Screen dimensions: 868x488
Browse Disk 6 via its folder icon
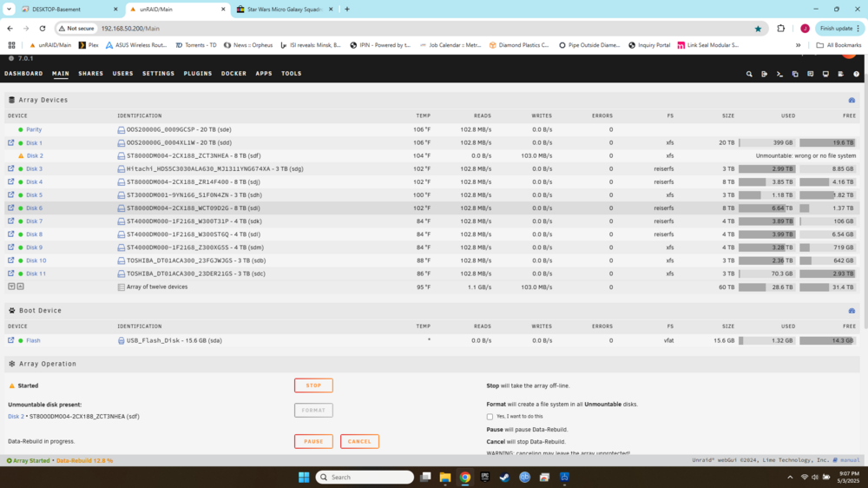tap(11, 208)
